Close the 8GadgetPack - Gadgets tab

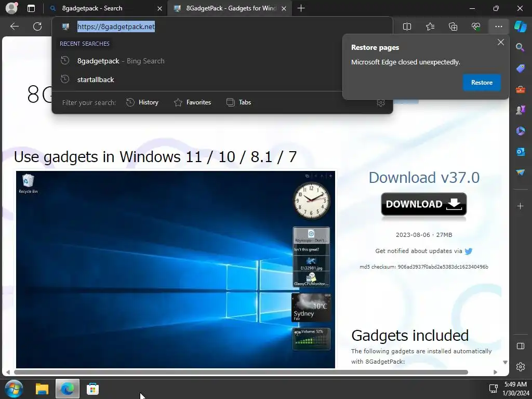284,8
